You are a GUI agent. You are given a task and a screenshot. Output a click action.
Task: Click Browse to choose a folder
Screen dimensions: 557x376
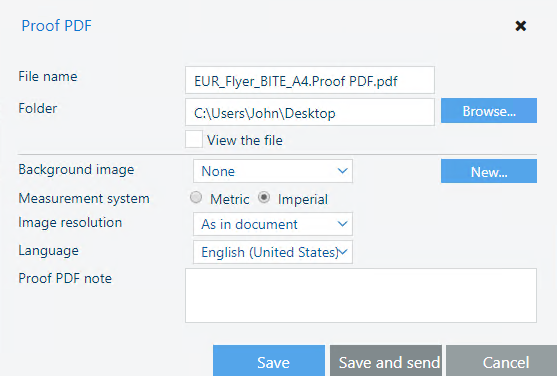[489, 111]
